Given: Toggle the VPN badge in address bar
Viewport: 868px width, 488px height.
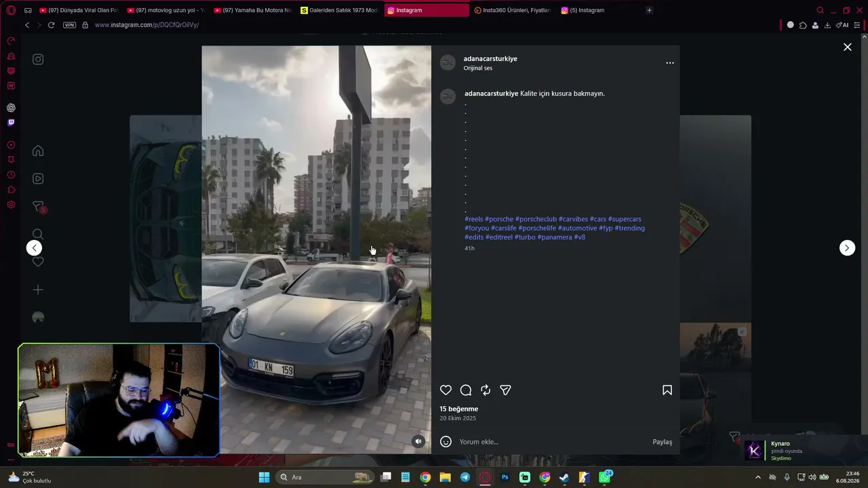Looking at the screenshot, I should pyautogui.click(x=69, y=25).
